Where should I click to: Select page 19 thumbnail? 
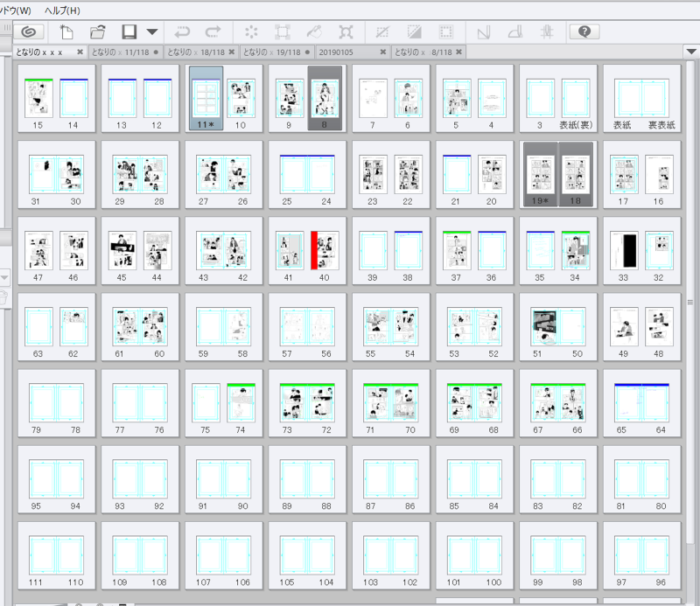(x=540, y=175)
